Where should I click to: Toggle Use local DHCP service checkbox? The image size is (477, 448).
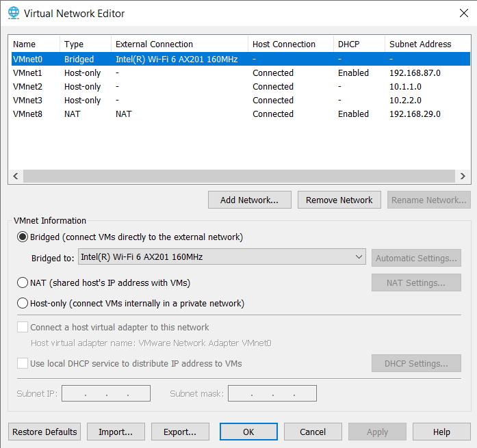point(23,363)
